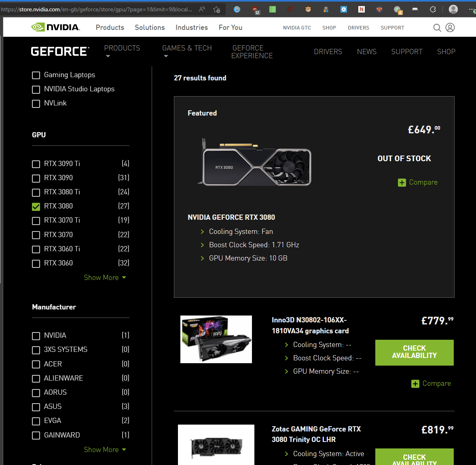Click the plus icon beside Inno3D Compare
The image size is (476, 465).
tap(415, 384)
